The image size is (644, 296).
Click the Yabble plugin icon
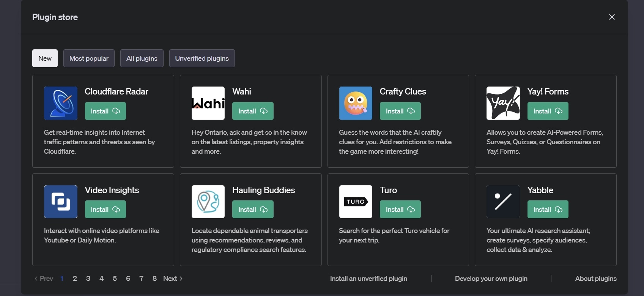tap(503, 202)
